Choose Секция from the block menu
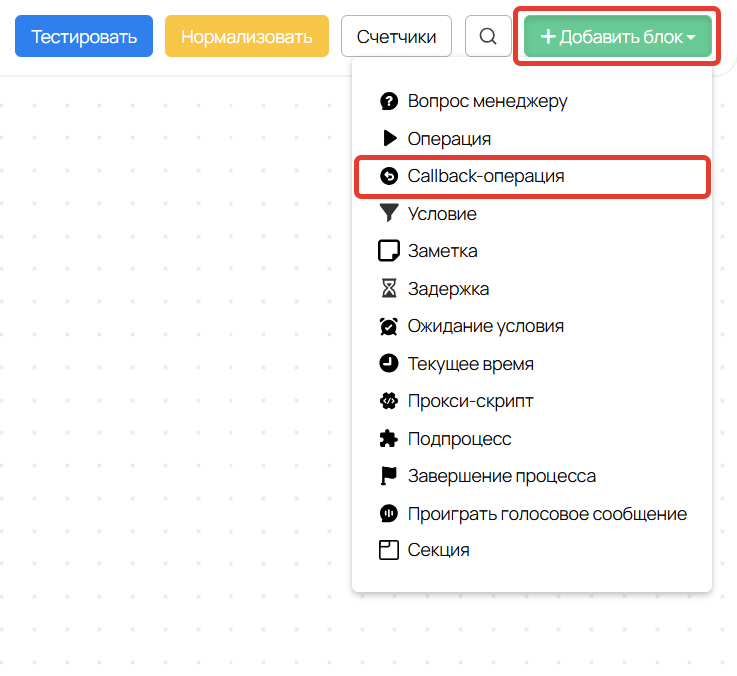 coord(532,550)
